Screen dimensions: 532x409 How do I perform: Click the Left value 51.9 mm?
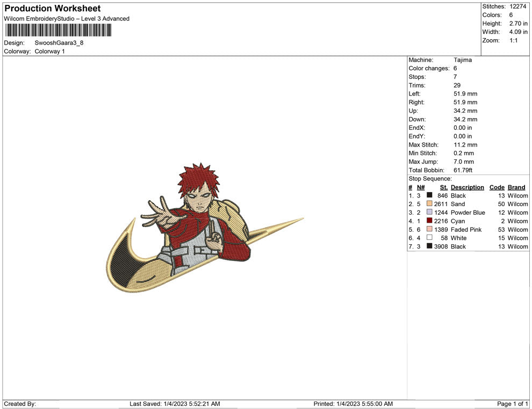pos(465,94)
